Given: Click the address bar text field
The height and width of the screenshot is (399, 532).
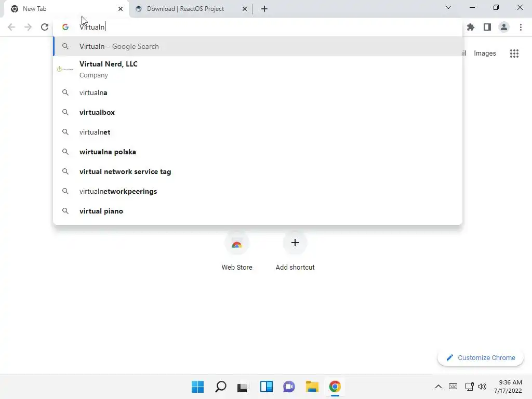Looking at the screenshot, I should 258,27.
